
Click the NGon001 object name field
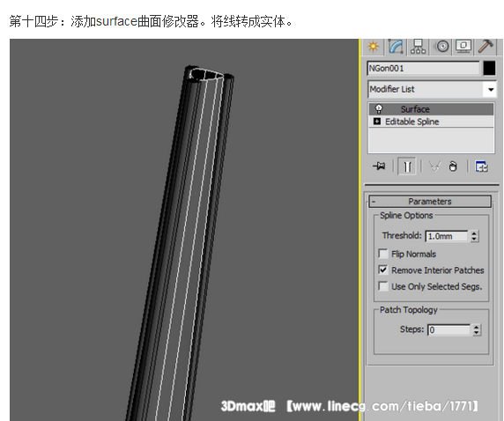(423, 69)
